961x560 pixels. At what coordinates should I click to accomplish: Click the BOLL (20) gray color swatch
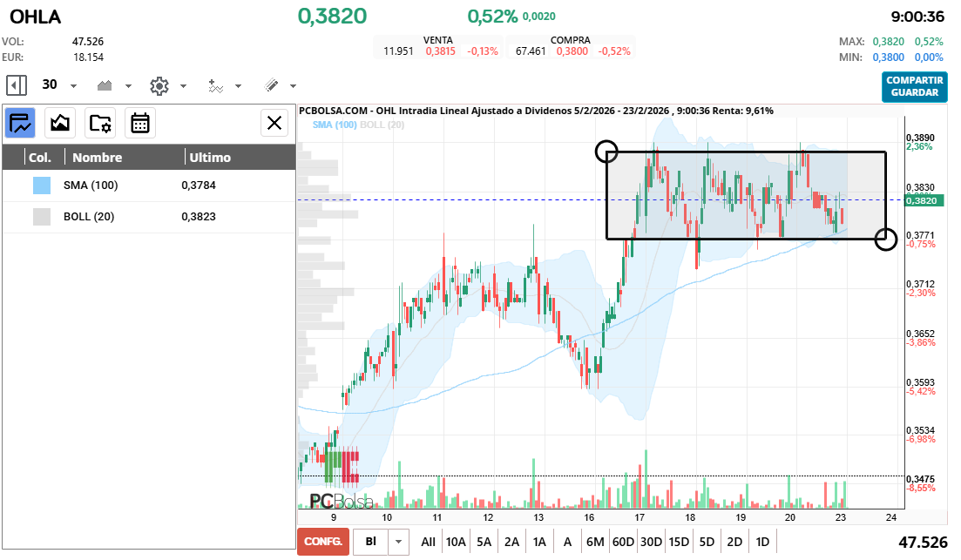click(x=42, y=216)
